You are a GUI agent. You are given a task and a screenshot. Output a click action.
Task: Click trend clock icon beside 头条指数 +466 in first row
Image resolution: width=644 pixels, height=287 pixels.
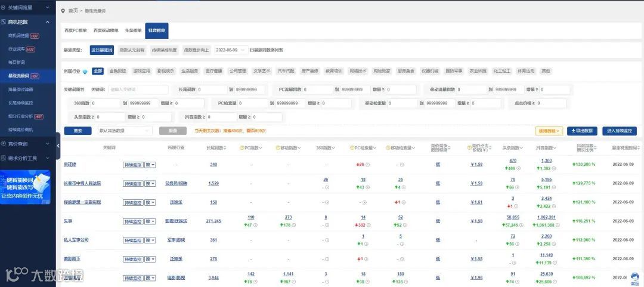click(x=519, y=168)
